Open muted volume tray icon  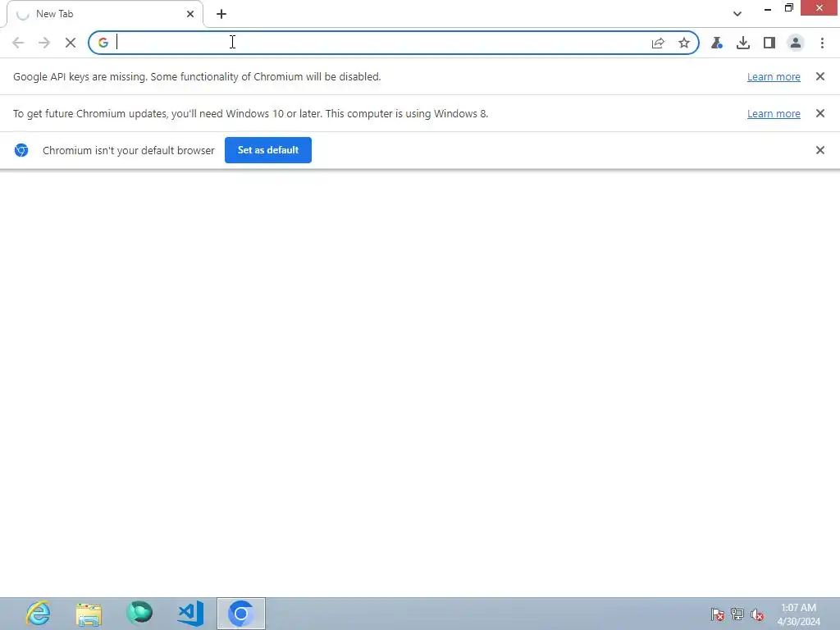(757, 614)
